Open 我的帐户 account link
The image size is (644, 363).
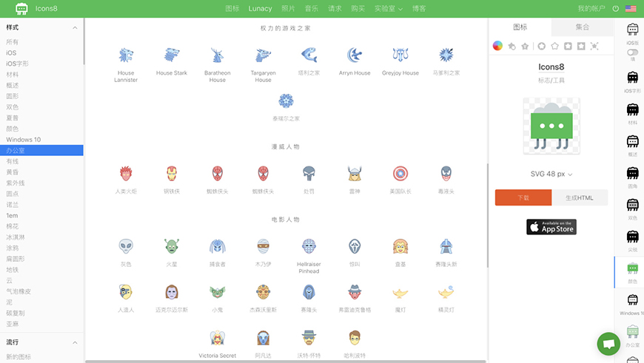pos(591,9)
